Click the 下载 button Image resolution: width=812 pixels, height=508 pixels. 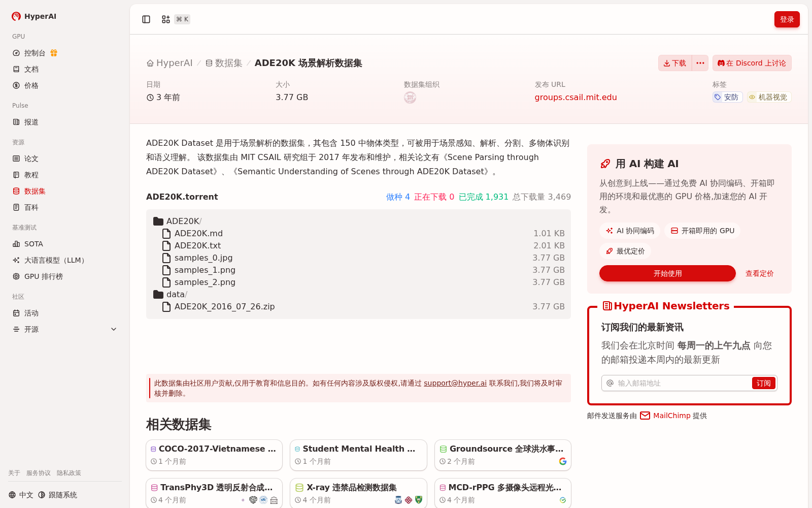click(675, 63)
